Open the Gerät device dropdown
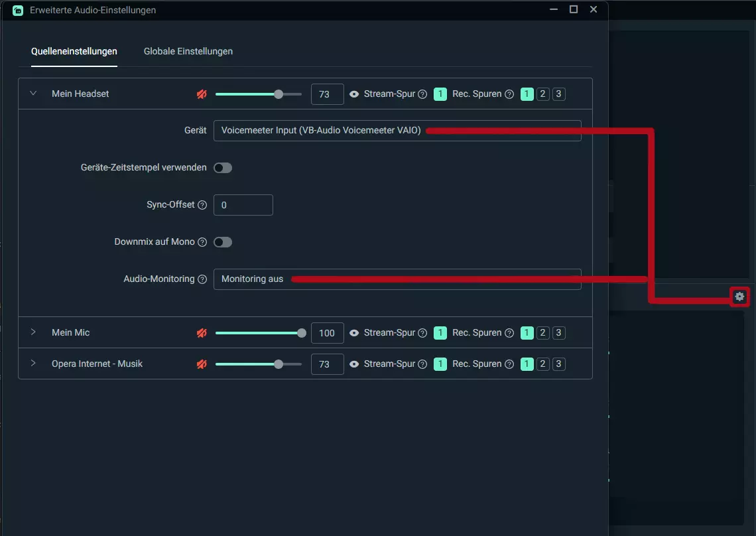This screenshot has width=756, height=536. pyautogui.click(x=397, y=131)
